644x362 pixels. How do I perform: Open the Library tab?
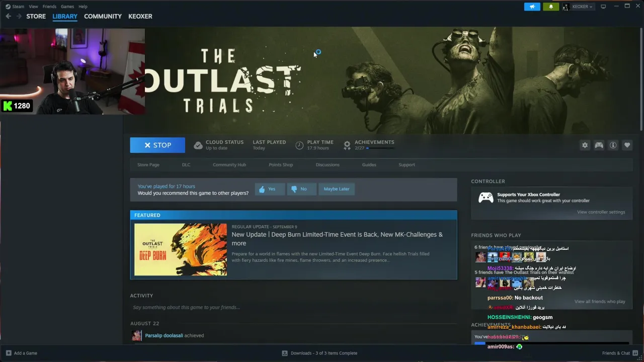[65, 16]
